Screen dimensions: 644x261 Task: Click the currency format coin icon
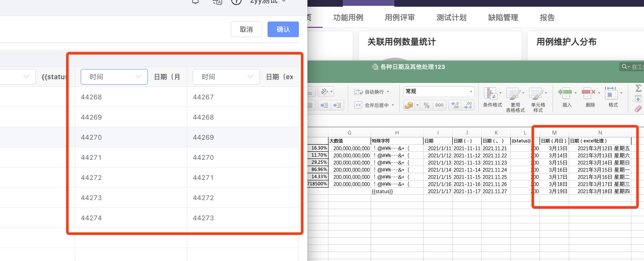coord(410,106)
